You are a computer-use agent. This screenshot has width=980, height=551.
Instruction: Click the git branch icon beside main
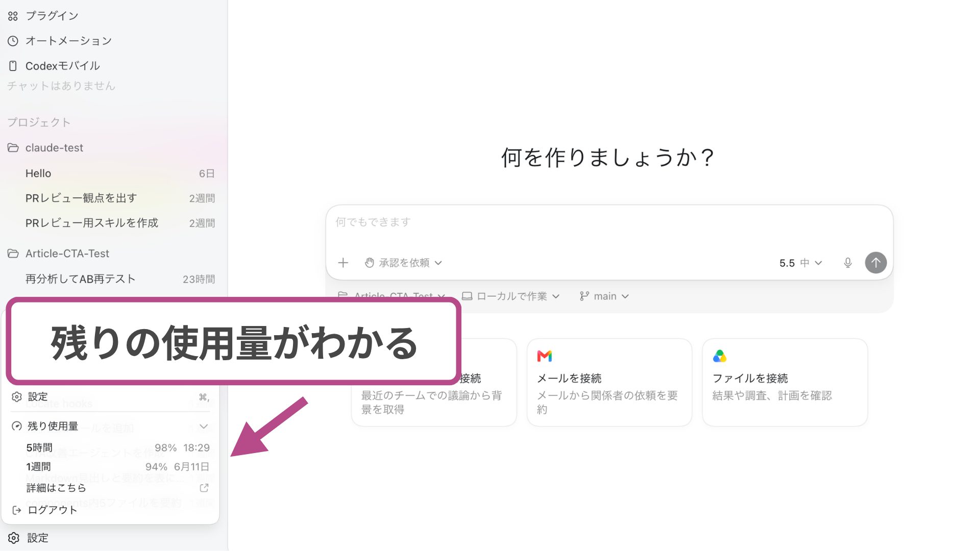point(584,296)
